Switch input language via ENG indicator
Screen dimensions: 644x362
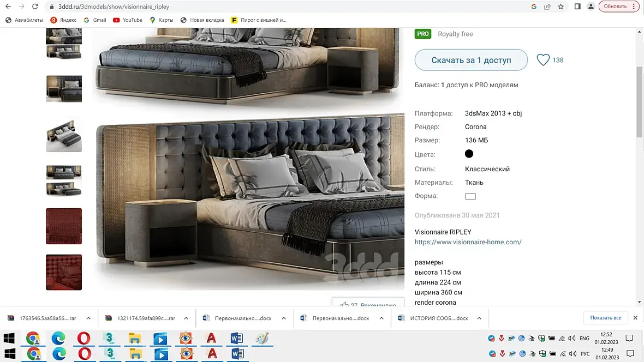(x=585, y=339)
